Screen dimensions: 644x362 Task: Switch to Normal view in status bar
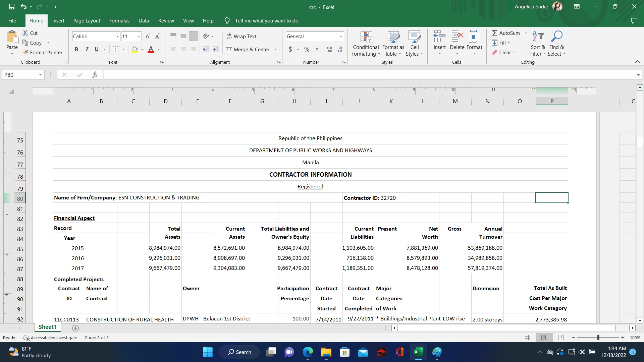528,338
